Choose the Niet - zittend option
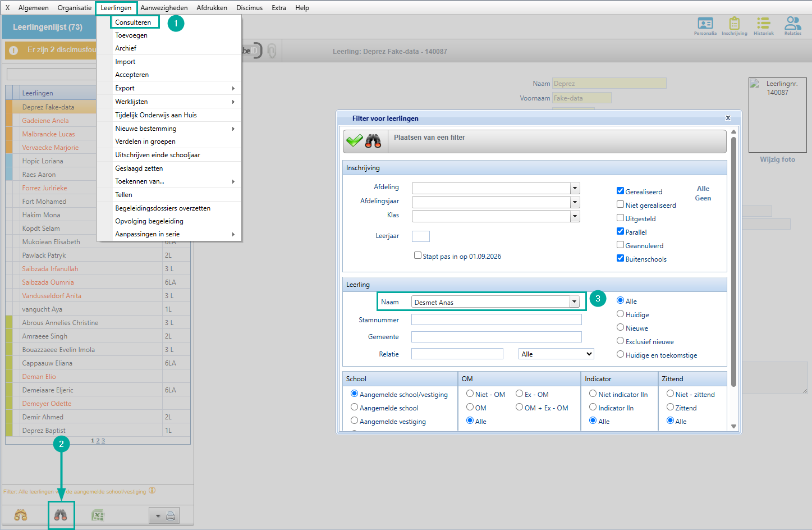This screenshot has height=530, width=812. coord(670,394)
